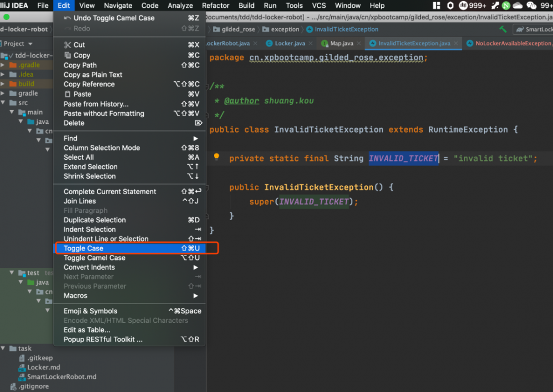Click the green build hammer icon
The image size is (553, 392).
pos(503,29)
